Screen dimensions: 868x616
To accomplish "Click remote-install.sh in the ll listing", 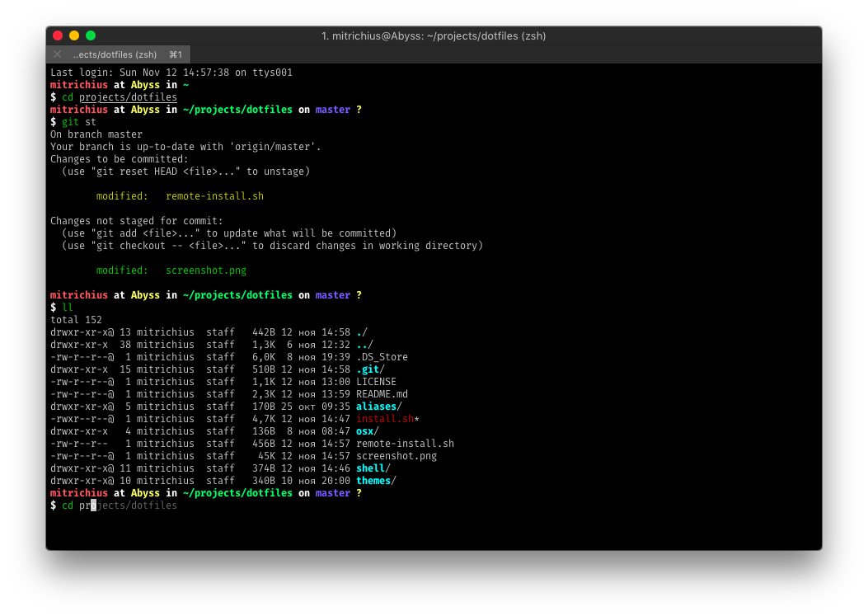I will (406, 443).
